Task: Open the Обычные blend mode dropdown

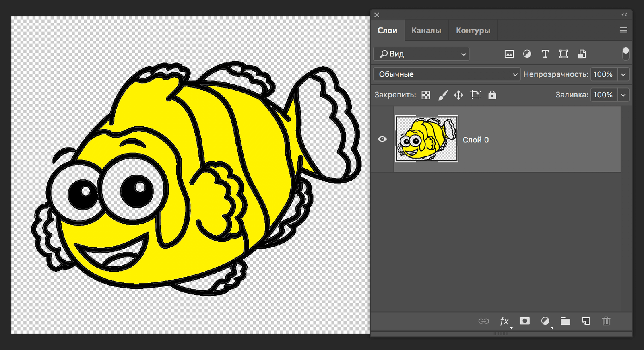Action: (x=447, y=74)
